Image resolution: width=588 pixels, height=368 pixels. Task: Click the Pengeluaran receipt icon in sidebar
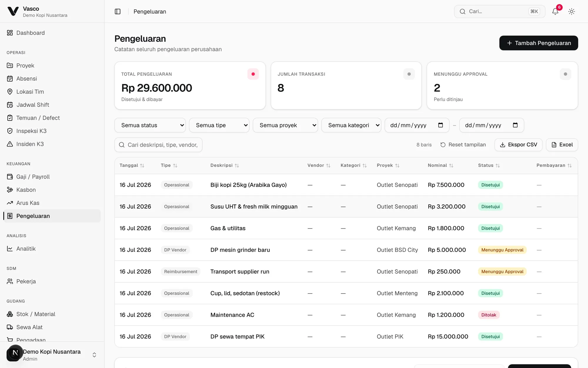tap(10, 216)
